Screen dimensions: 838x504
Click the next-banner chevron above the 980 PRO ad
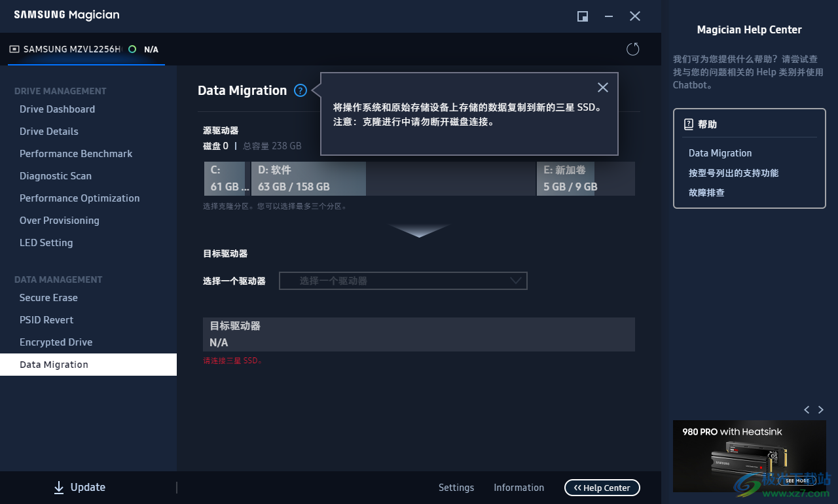point(820,409)
